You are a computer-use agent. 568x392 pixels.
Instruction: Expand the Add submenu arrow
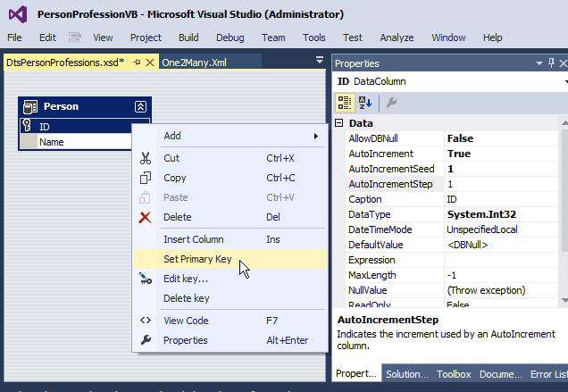point(316,137)
